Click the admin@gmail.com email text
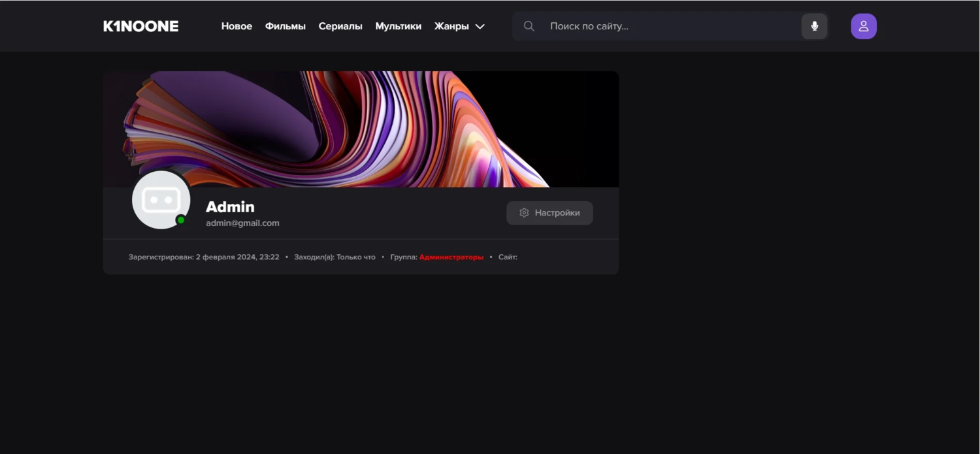The width and height of the screenshot is (980, 454). pos(242,223)
